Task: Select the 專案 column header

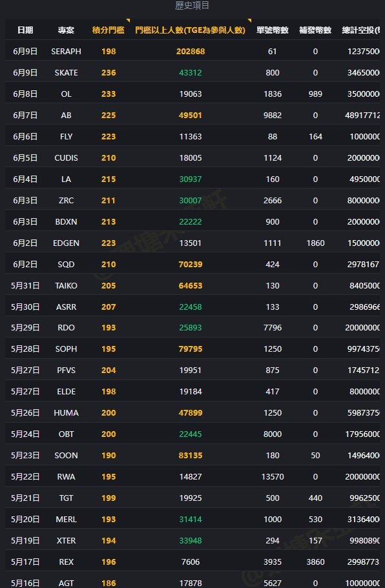Action: tap(66, 30)
